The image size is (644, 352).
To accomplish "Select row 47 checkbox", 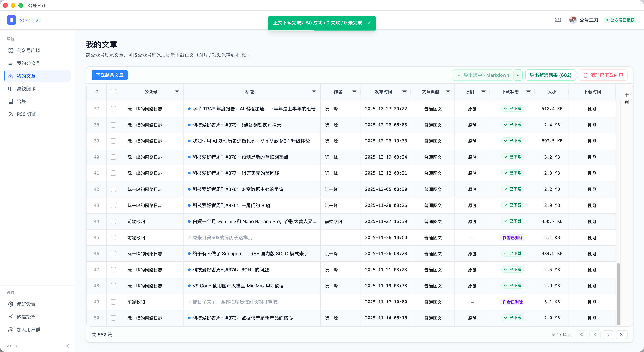I will point(113,270).
